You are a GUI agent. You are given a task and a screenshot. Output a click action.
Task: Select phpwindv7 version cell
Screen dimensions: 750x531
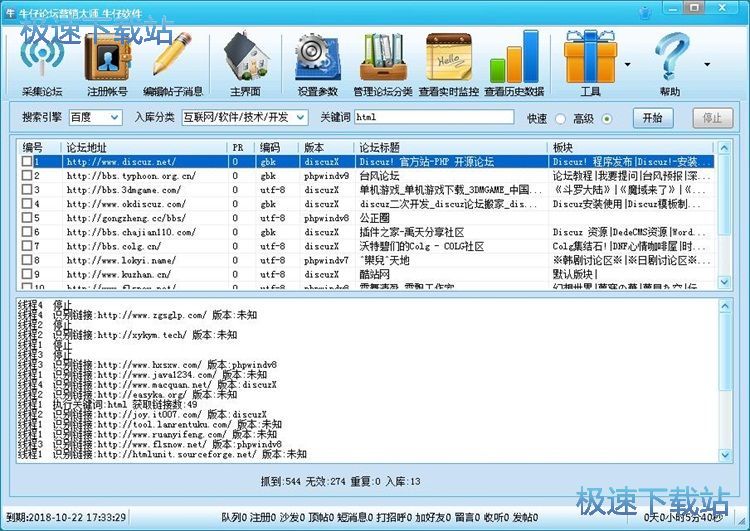(x=326, y=261)
